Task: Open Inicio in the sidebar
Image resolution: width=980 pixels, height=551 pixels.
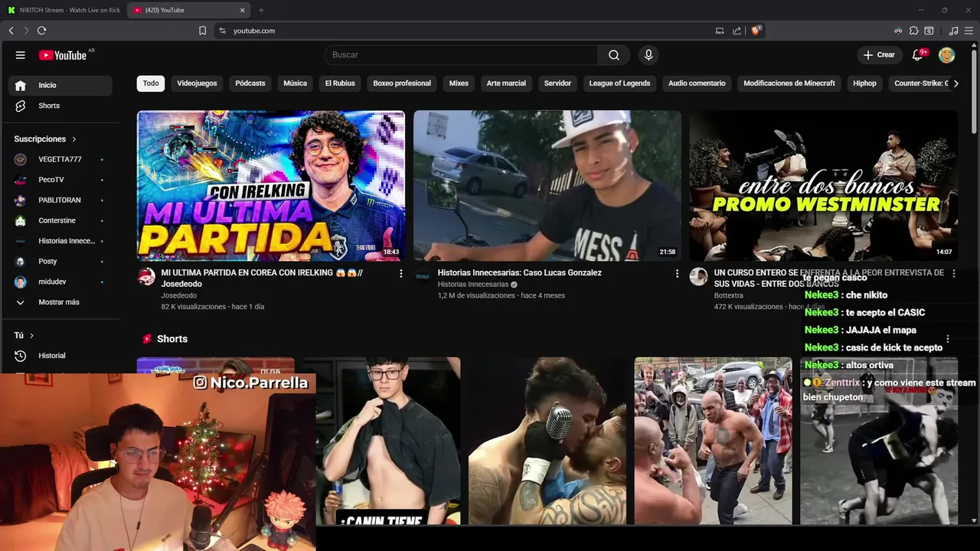Action: pyautogui.click(x=60, y=85)
